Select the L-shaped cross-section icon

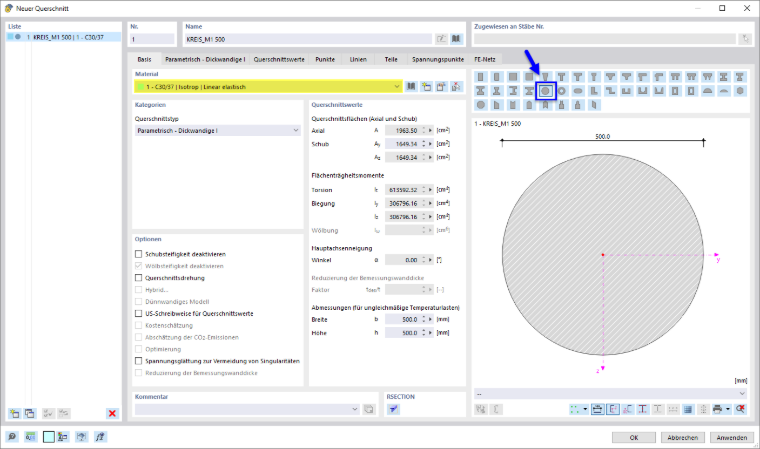(x=594, y=91)
